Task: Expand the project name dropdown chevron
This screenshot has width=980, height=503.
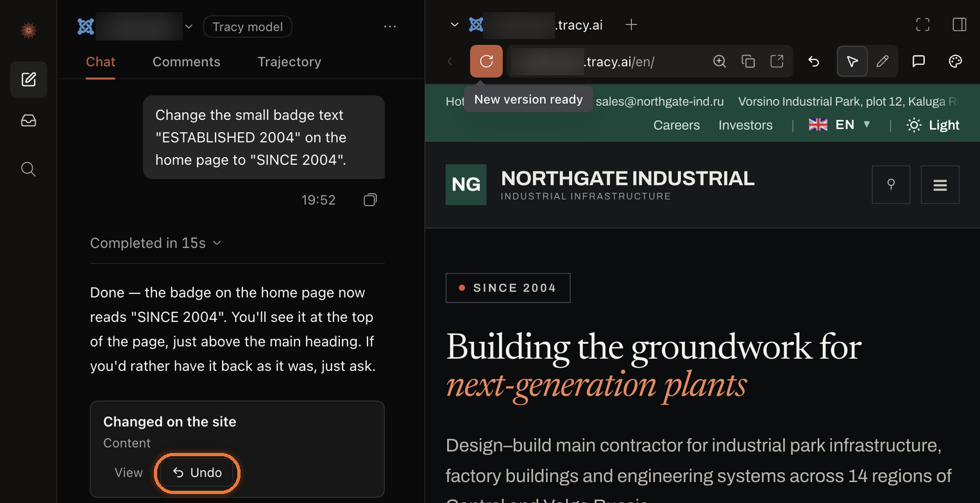Action: pyautogui.click(x=189, y=27)
